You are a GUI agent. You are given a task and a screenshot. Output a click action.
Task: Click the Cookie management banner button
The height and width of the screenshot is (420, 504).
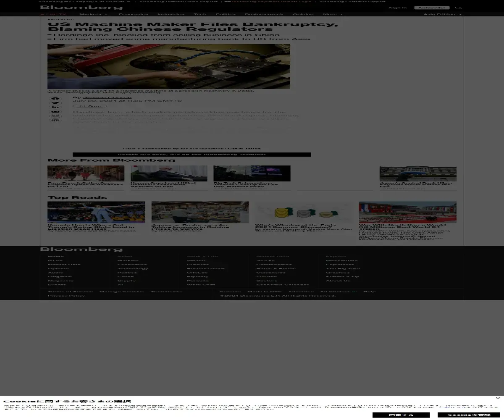469,415
